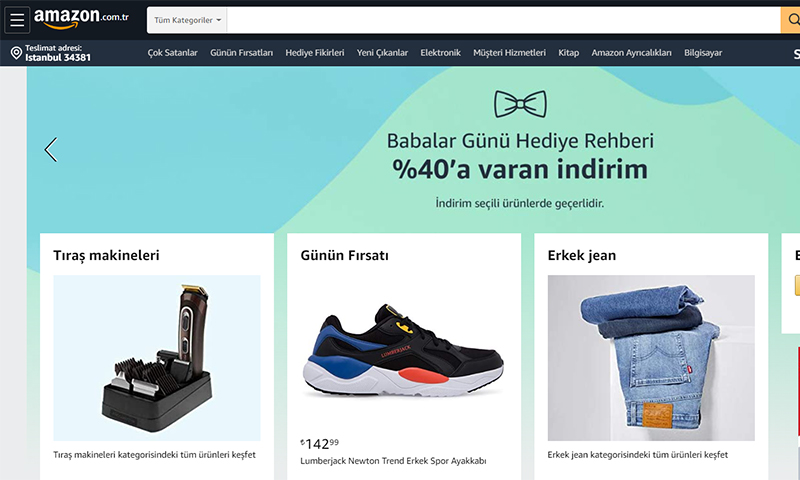Image resolution: width=800 pixels, height=480 pixels.
Task: Go to Müşteri Hizmetleri page
Action: pos(509,53)
